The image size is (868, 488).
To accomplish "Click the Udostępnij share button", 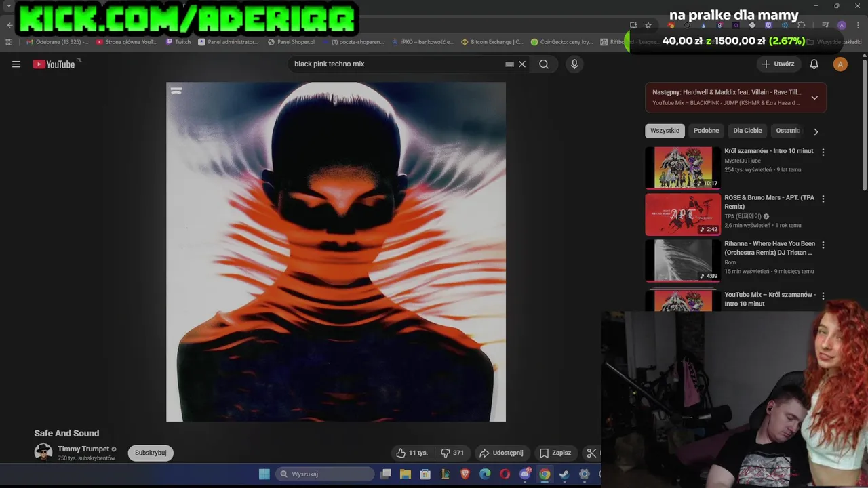I will 501,453.
